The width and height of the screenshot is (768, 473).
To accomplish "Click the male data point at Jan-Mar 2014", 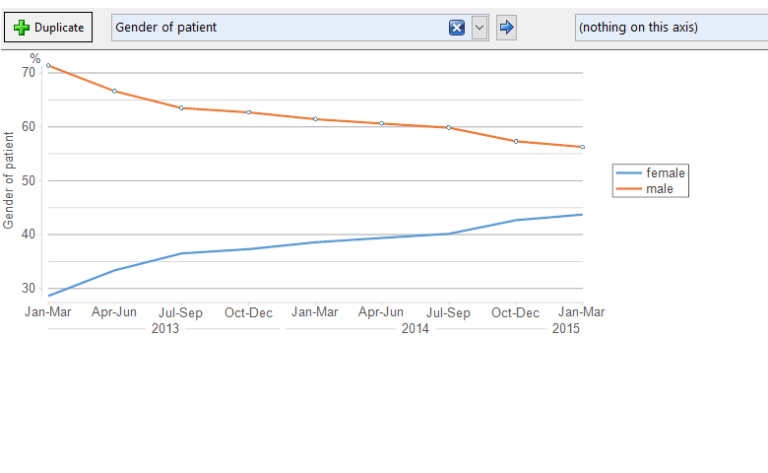I will coord(315,119).
